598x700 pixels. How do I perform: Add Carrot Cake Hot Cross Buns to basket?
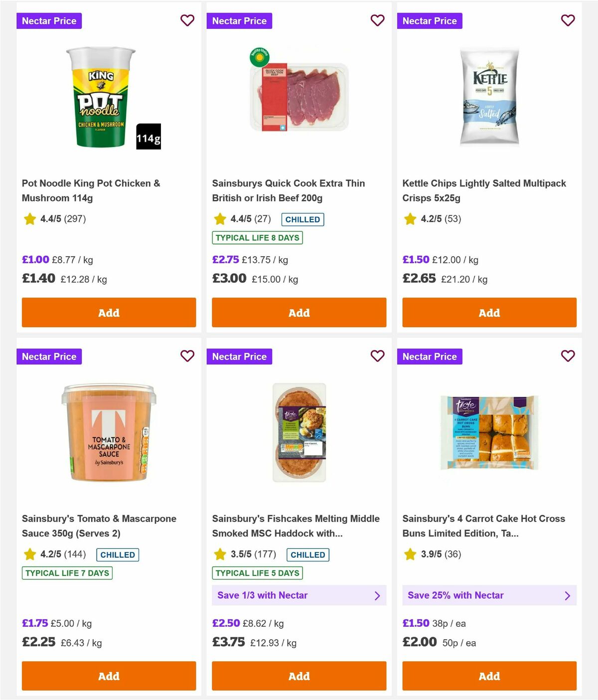coord(489,676)
